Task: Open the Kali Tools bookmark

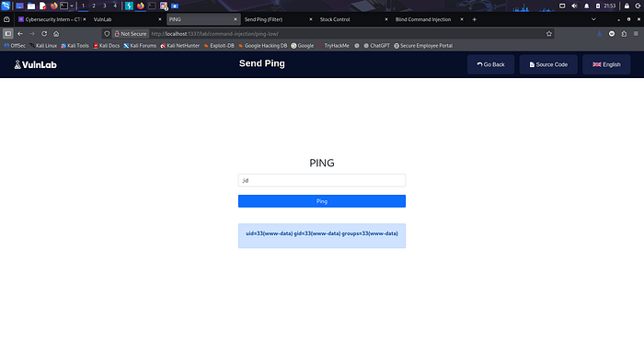Action: click(75, 46)
